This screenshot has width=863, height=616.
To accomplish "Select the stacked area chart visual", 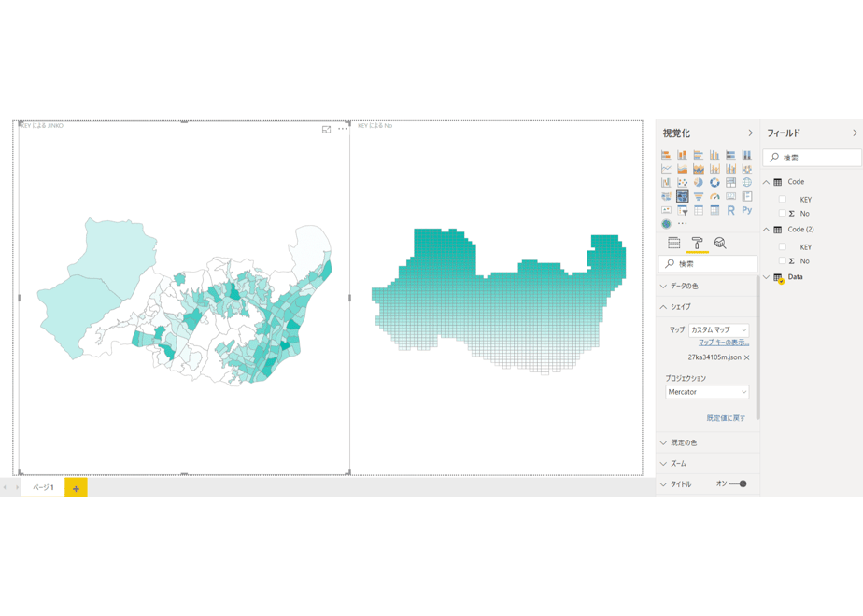I will (699, 168).
